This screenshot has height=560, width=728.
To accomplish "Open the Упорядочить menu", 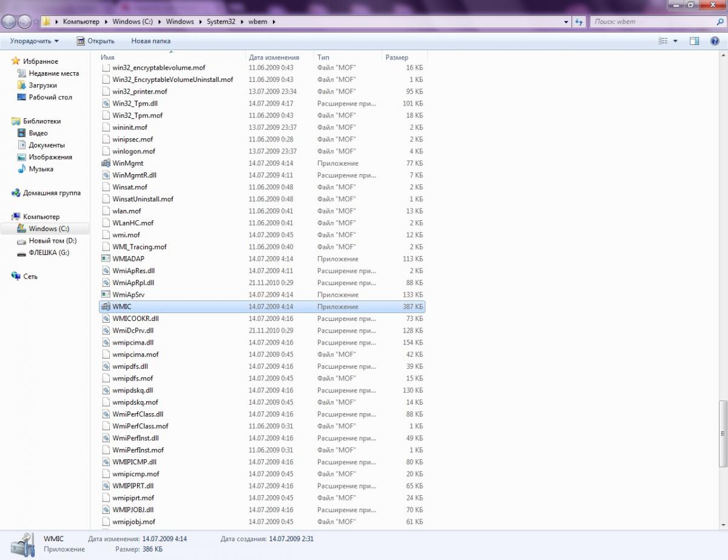I will (x=35, y=41).
